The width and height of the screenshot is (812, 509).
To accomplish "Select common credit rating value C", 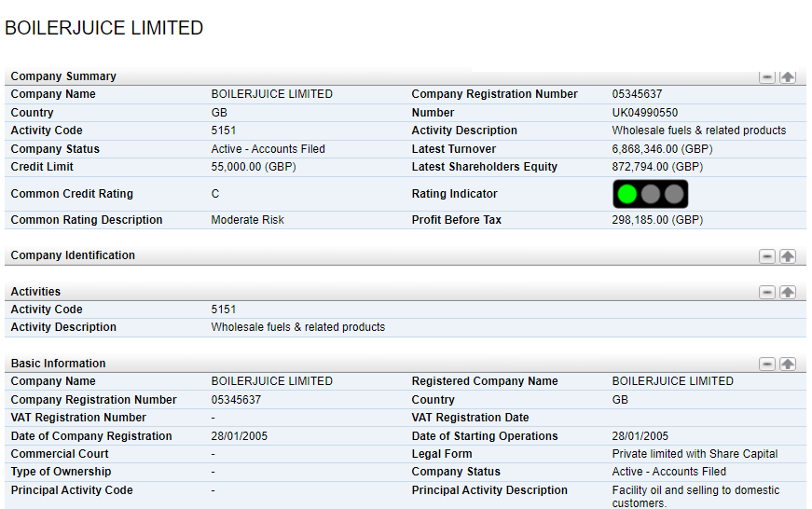I will (x=215, y=194).
